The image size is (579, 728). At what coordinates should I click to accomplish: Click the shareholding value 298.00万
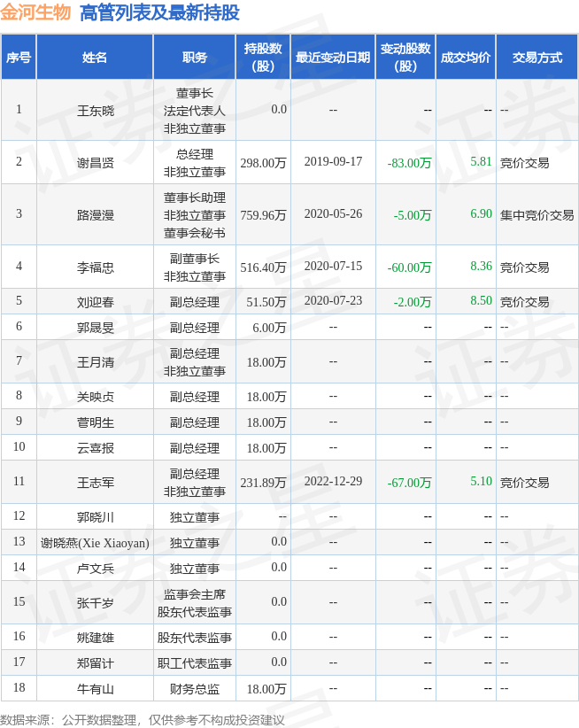click(263, 162)
